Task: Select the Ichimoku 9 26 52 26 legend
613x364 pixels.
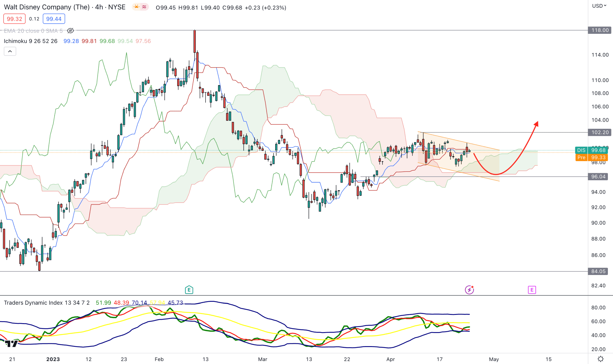Action: click(31, 41)
